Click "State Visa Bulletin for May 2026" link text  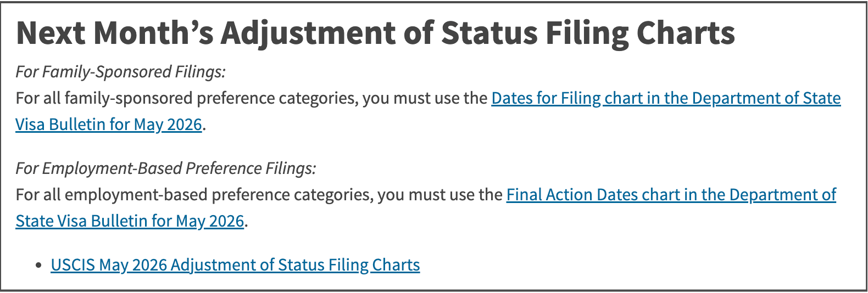(x=130, y=221)
